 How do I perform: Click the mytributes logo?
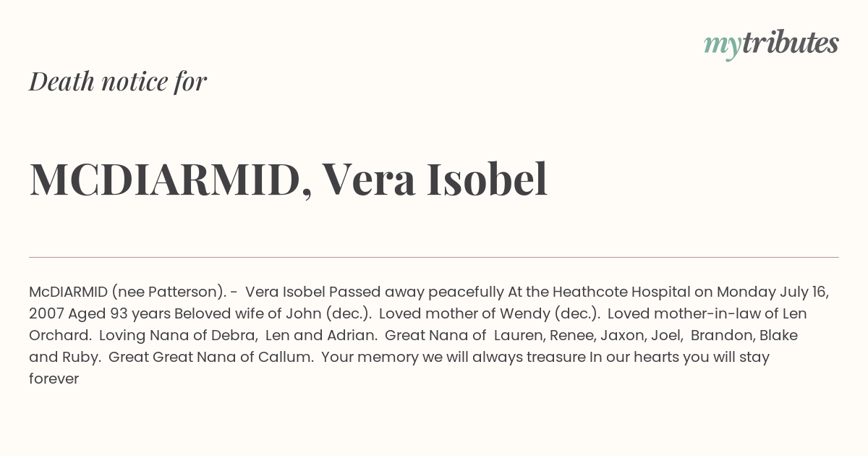pyautogui.click(x=771, y=43)
